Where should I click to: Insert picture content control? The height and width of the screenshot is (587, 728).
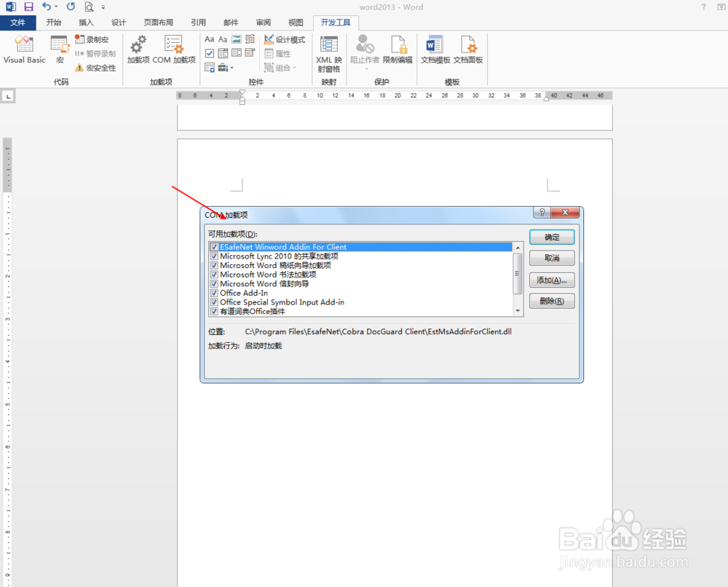coord(237,39)
